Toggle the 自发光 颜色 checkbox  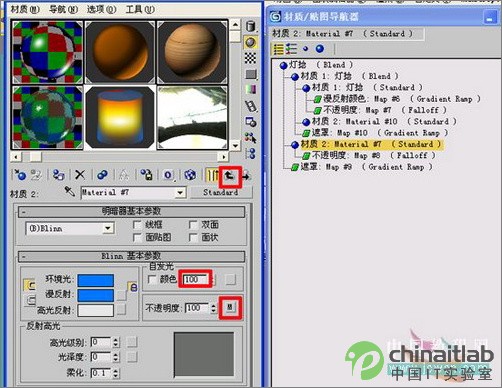click(x=152, y=279)
